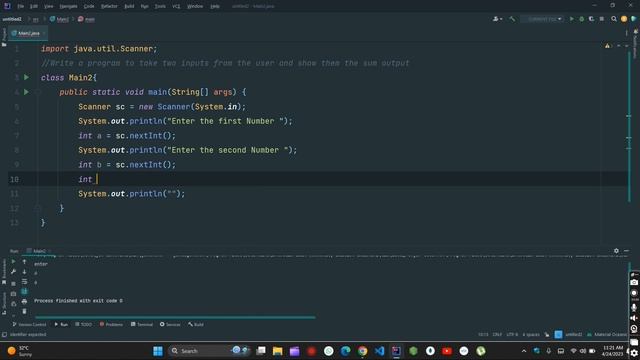Click untitled2 project breadcrumb

tap(12, 19)
